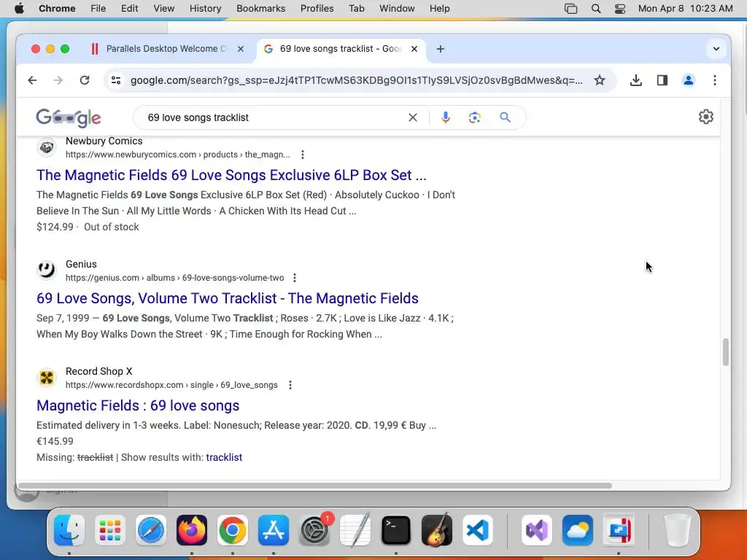View site information icon in address bar
The image size is (747, 560).
116,80
